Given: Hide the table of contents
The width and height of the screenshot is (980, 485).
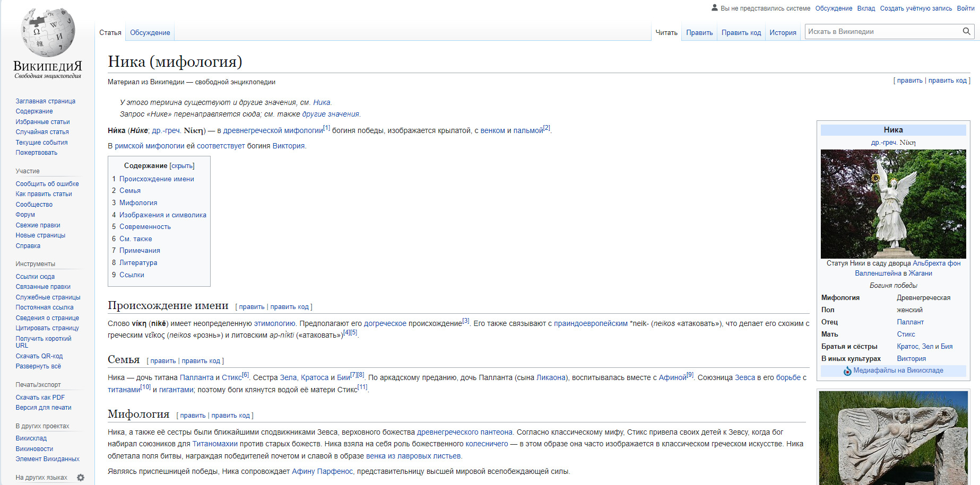Looking at the screenshot, I should [x=182, y=166].
